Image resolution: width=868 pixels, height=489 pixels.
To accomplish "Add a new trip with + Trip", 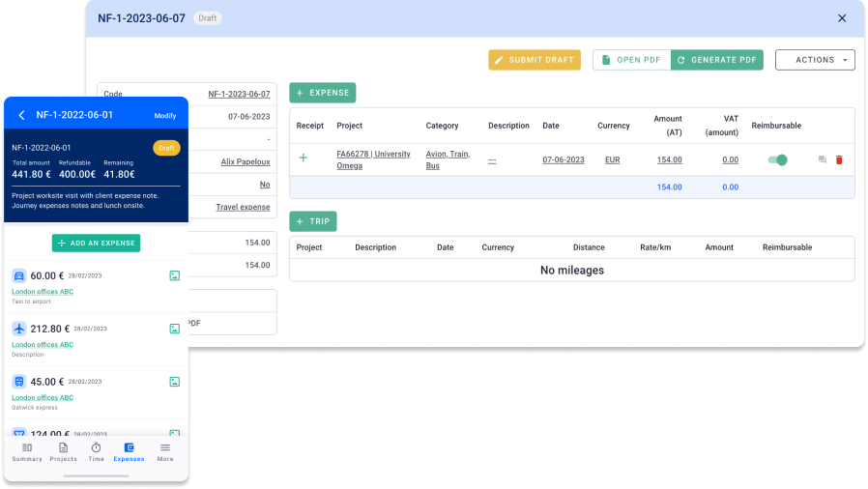I will pos(313,221).
